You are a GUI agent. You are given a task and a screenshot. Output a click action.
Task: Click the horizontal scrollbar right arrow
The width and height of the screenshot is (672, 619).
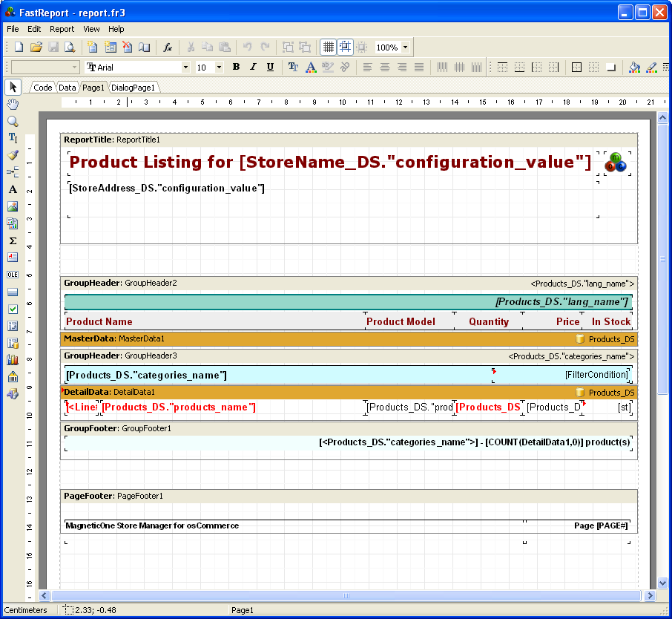pos(650,595)
